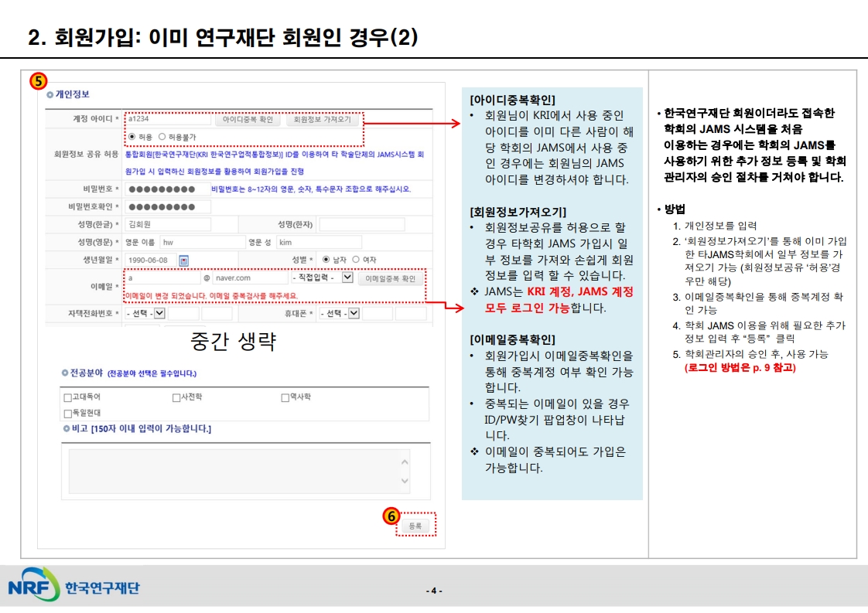This screenshot has height=613, width=868.
Task: Click the 이메일중복 확인 button
Action: point(390,278)
